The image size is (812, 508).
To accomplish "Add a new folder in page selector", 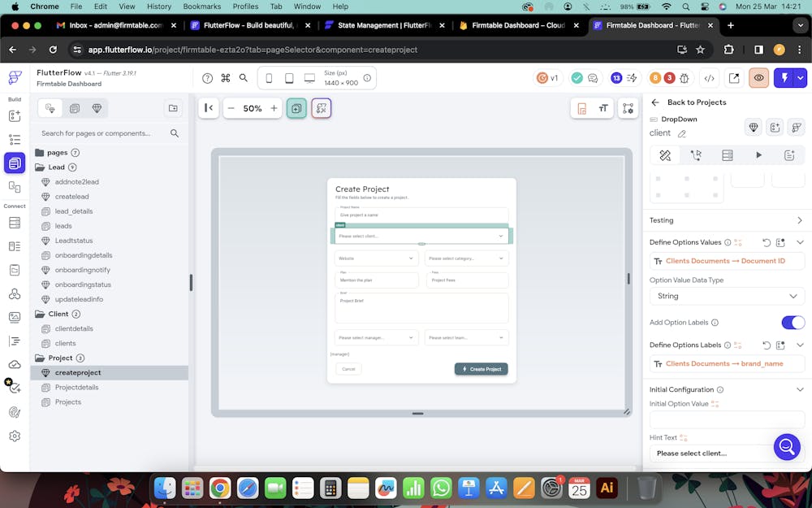I will 173,108.
